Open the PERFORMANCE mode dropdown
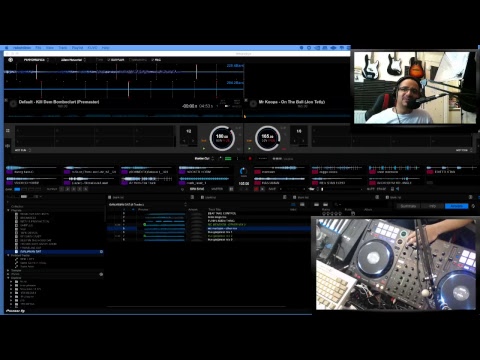This screenshot has height=360, width=480. pos(36,60)
